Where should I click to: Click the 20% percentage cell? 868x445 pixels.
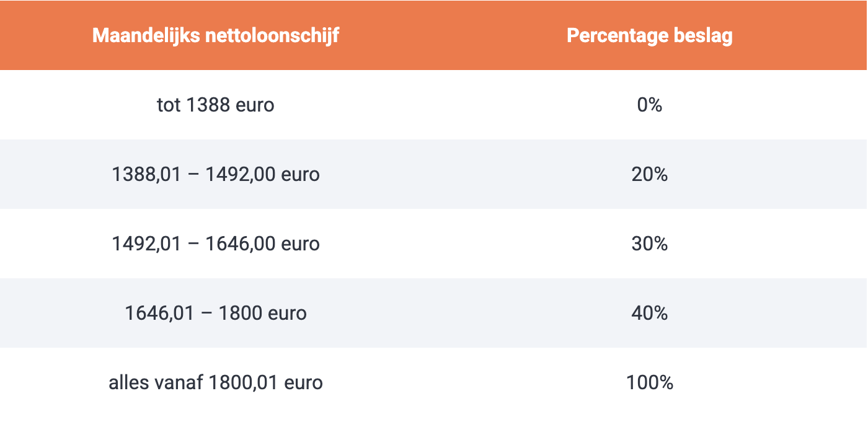pos(650,174)
